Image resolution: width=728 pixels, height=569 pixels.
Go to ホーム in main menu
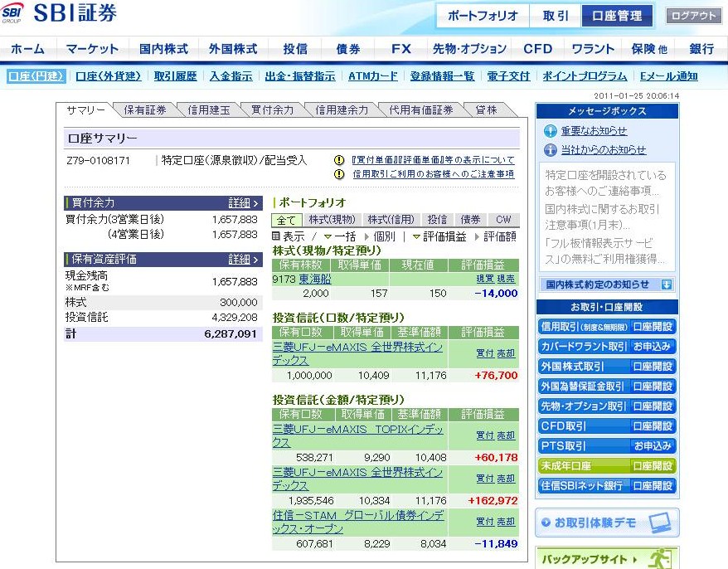point(28,49)
